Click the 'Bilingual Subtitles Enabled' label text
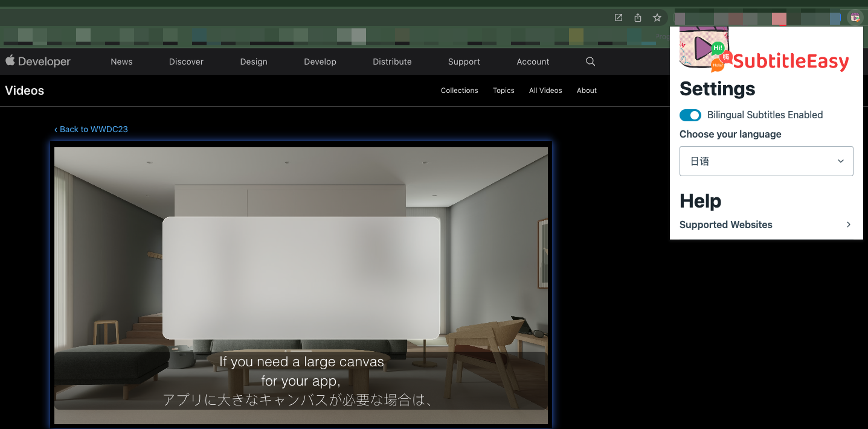The image size is (868, 429). (765, 115)
